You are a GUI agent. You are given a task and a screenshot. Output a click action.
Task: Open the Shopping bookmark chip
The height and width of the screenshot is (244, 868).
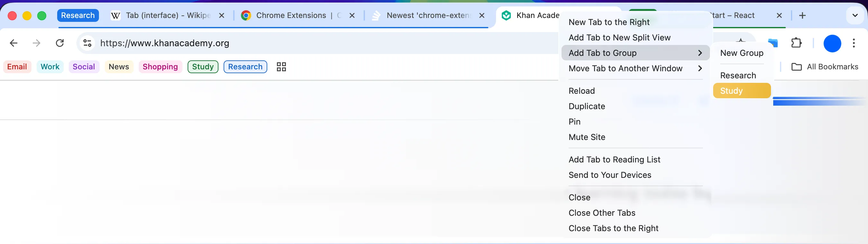coord(160,67)
